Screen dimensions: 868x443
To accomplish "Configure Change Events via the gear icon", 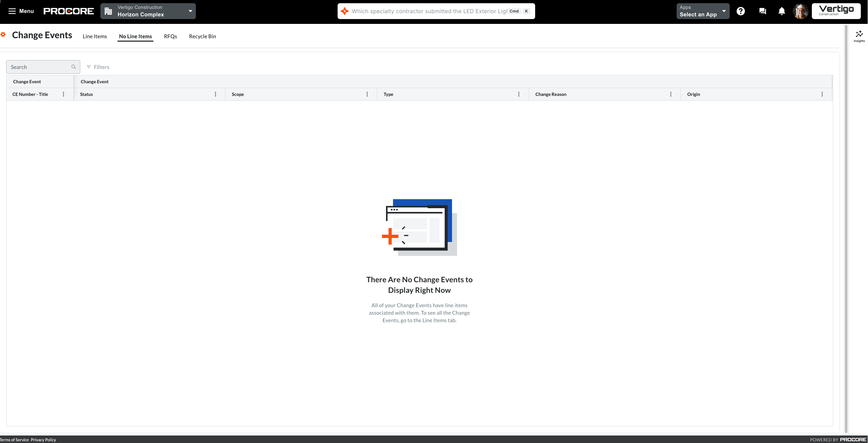I will (4, 34).
